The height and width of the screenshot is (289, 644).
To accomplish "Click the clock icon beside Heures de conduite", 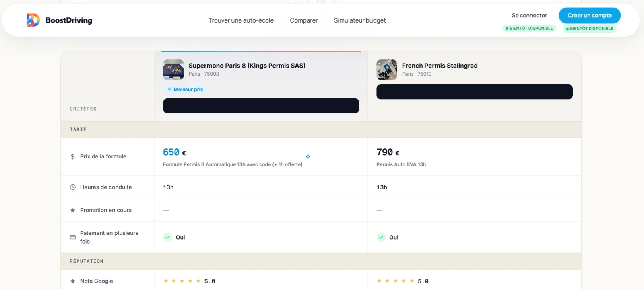I will tap(73, 187).
